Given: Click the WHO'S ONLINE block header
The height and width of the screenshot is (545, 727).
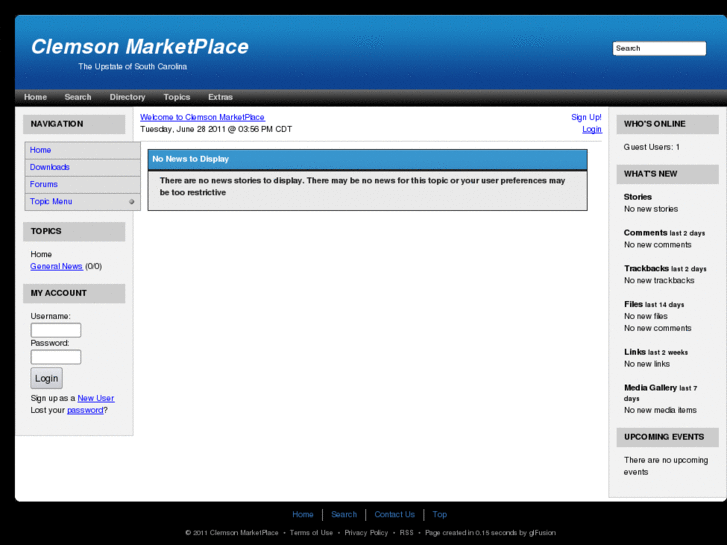Looking at the screenshot, I should click(668, 124).
